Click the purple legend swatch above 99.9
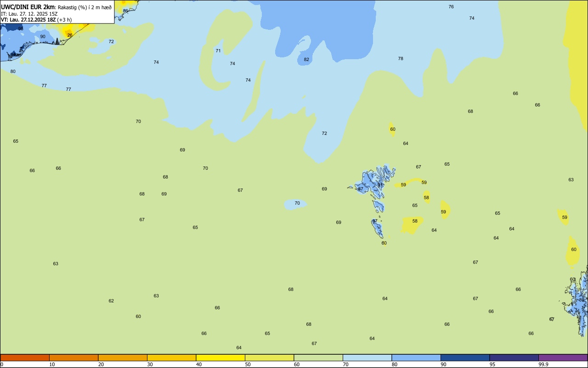Image resolution: width=588 pixels, height=368 pixels. pyautogui.click(x=563, y=357)
